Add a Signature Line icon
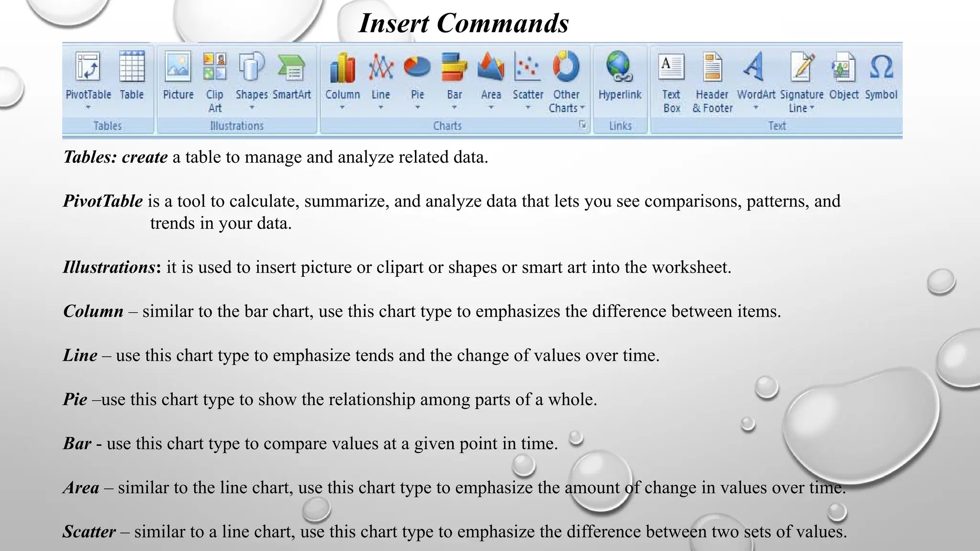Screen dimensions: 980x551 tap(802, 67)
